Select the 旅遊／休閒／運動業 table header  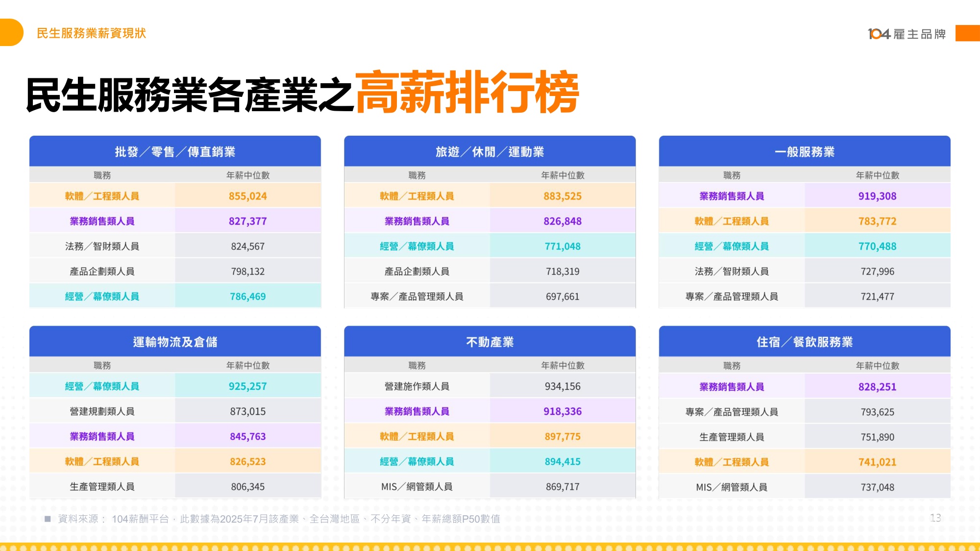point(490,152)
